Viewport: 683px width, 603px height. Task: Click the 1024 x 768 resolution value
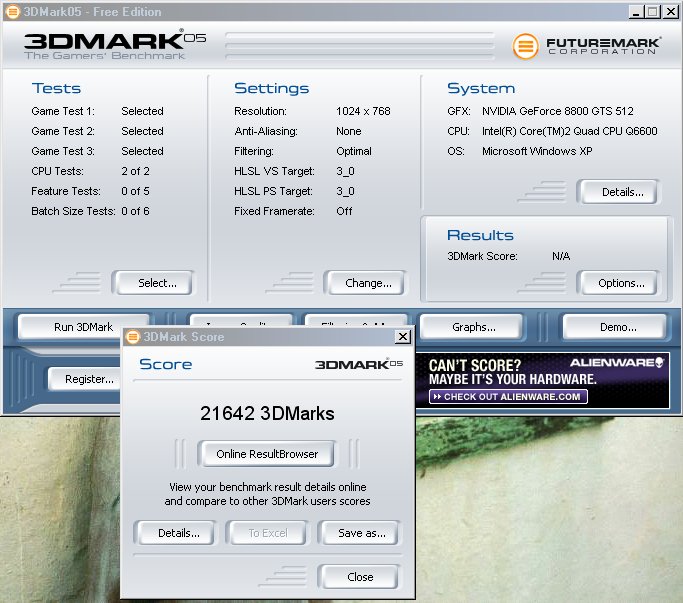[363, 111]
